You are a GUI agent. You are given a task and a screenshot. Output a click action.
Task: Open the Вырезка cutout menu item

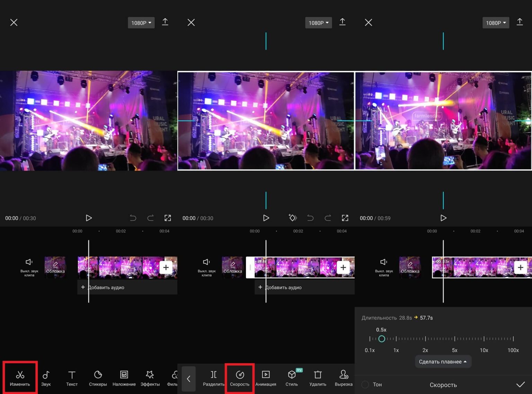click(x=344, y=377)
